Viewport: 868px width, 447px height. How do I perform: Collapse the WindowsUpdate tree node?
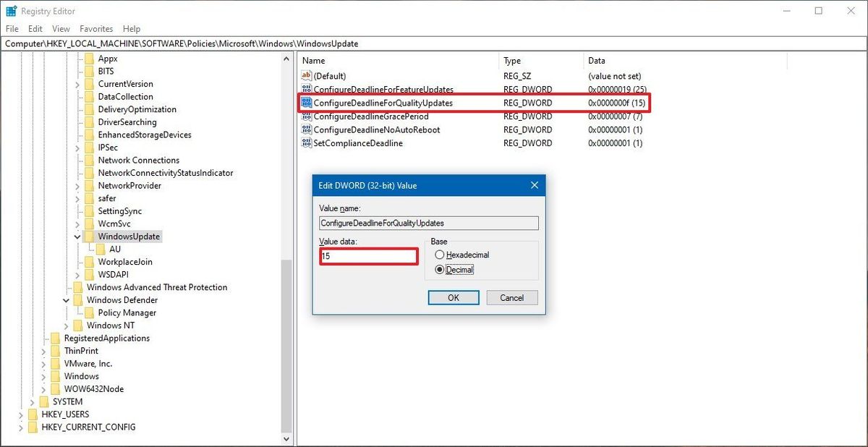click(77, 236)
